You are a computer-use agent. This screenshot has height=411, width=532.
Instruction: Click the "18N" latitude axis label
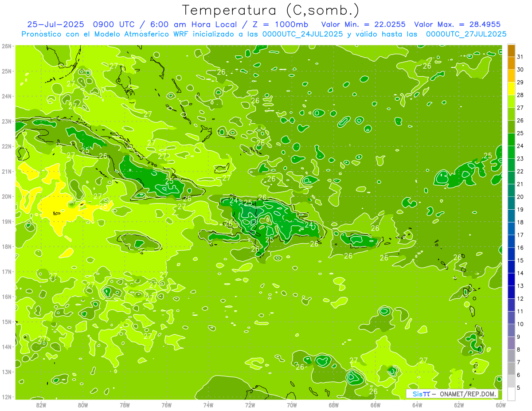(x=7, y=247)
